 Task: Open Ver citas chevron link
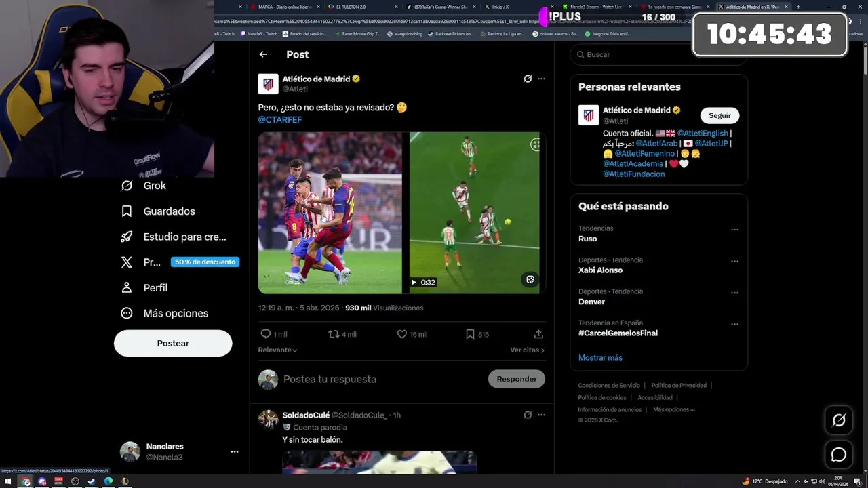(527, 350)
